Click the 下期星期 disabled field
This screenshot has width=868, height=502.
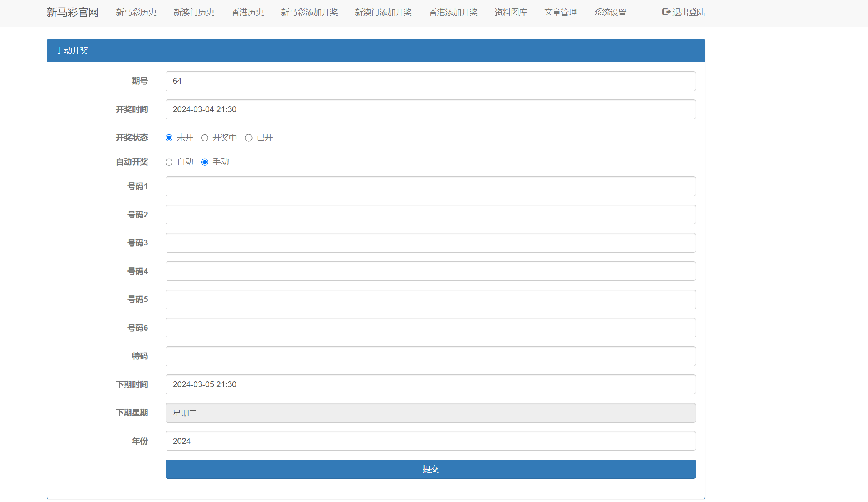click(x=430, y=413)
